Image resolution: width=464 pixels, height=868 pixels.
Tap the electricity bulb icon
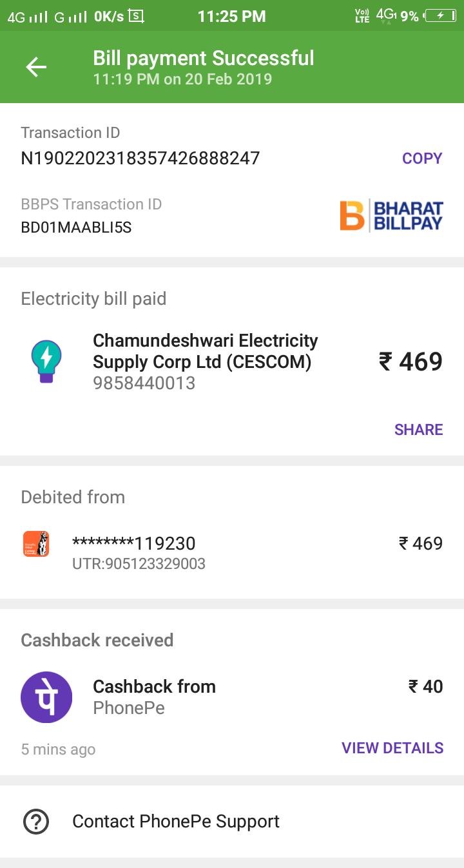pyautogui.click(x=46, y=362)
